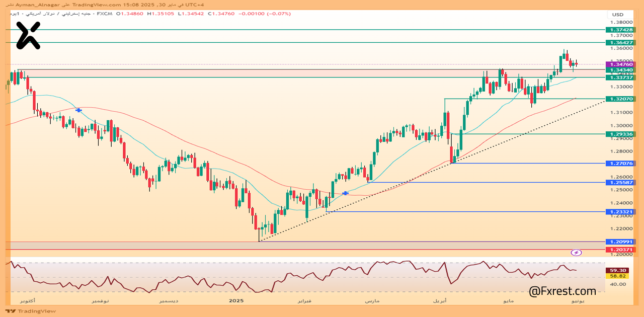Viewport: 644px width, 317px height.
Task: Click the purple lightning bolt icon
Action: pos(577,253)
